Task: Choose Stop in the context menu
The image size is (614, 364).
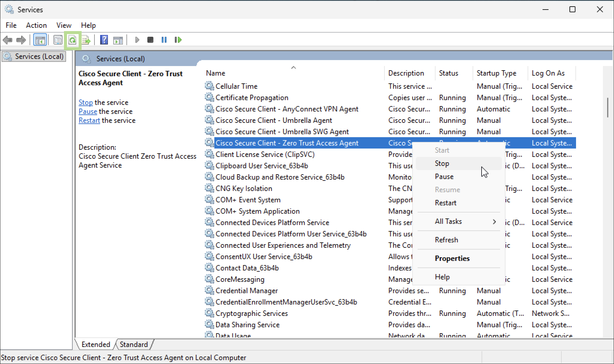Action: (x=459, y=163)
